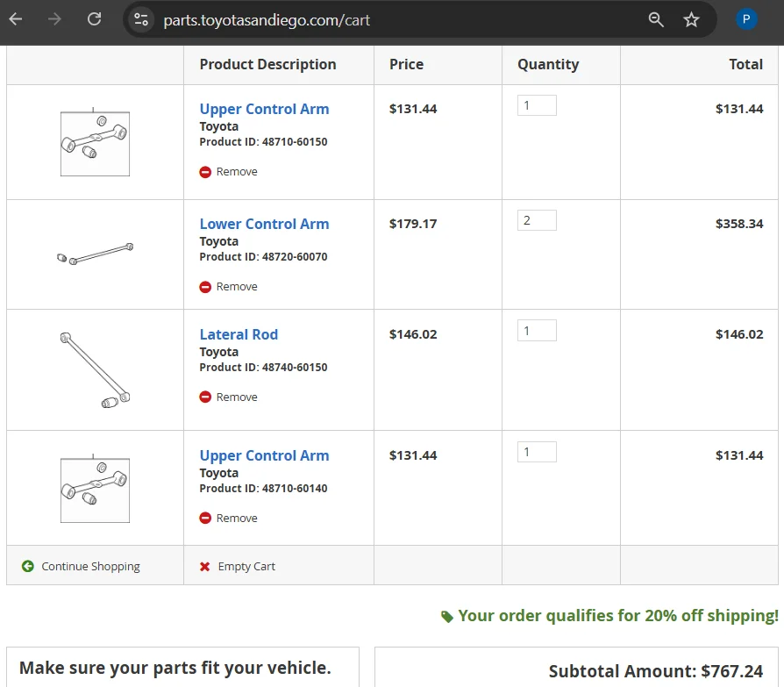784x687 pixels.
Task: Focus quantity field of first Upper Control Arm
Action: point(537,105)
